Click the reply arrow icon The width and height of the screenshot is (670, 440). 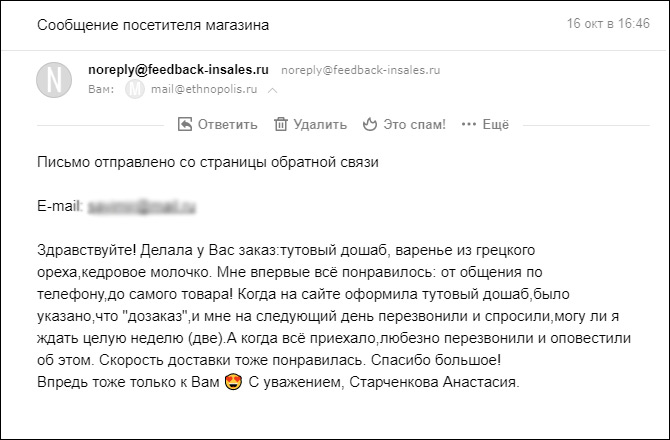coord(184,125)
